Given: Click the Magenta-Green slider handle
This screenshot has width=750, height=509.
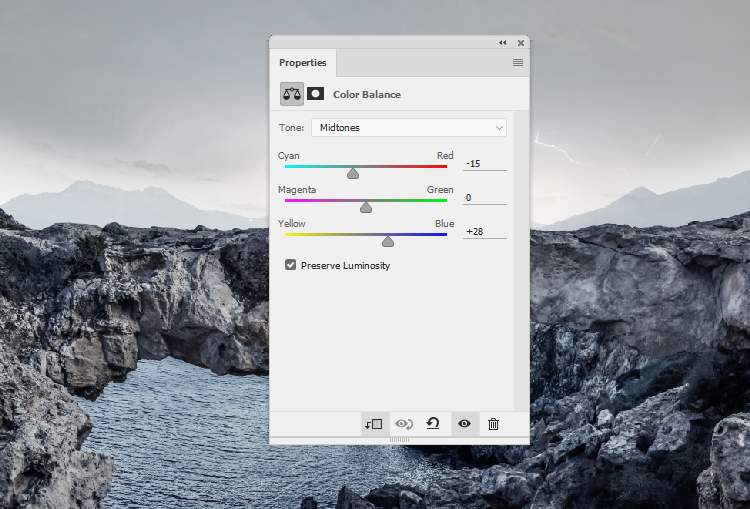Looking at the screenshot, I should pyautogui.click(x=366, y=208).
